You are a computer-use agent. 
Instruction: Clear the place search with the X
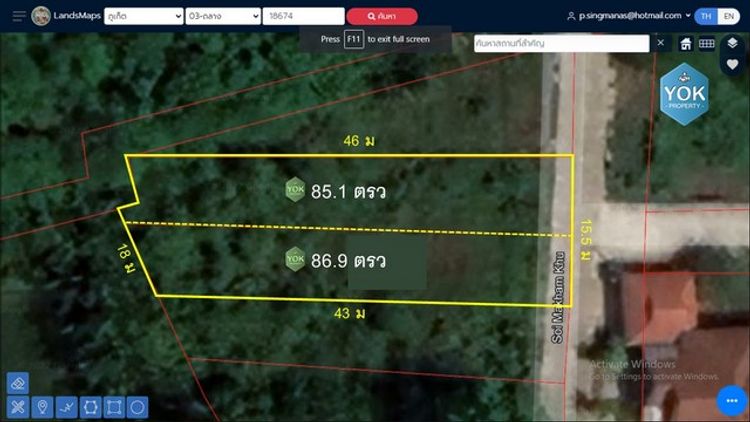tap(660, 43)
